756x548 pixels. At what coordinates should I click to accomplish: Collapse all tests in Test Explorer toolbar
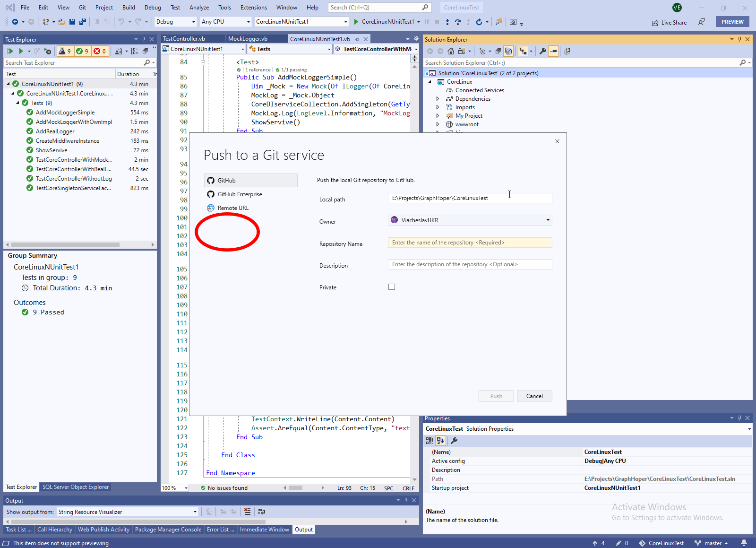[x=145, y=51]
